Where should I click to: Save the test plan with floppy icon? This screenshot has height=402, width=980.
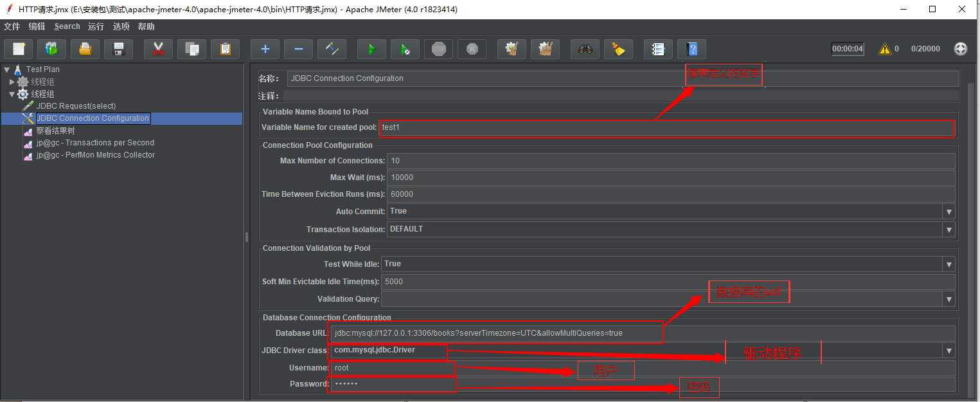pos(118,49)
